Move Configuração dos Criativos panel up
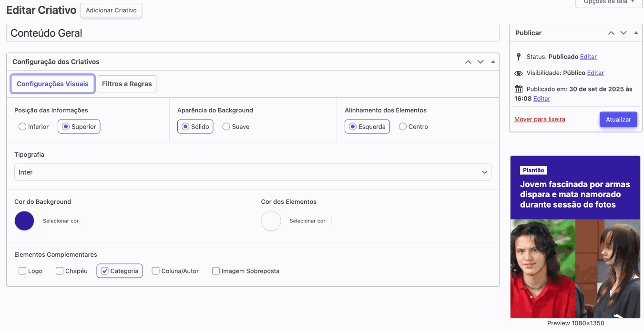This screenshot has height=332, width=644. (x=468, y=62)
